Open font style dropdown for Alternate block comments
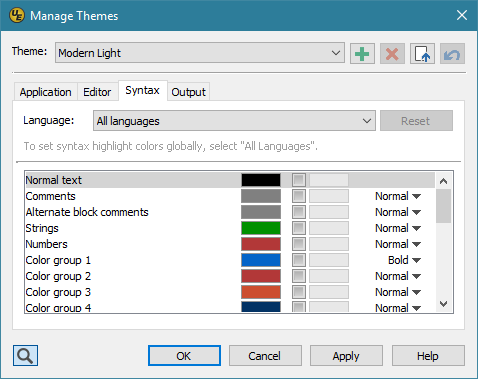This screenshot has width=478, height=379. coord(398,212)
